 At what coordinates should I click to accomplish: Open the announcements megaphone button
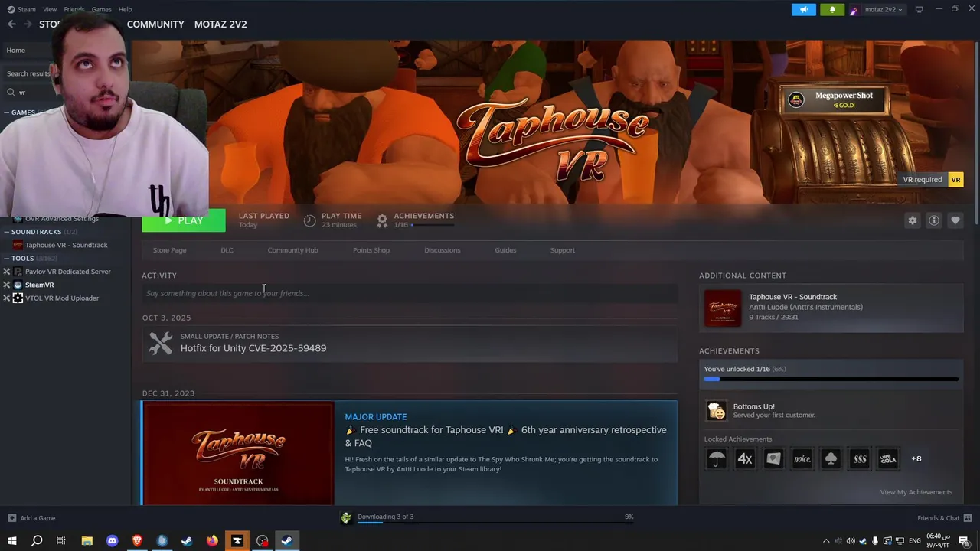click(803, 9)
